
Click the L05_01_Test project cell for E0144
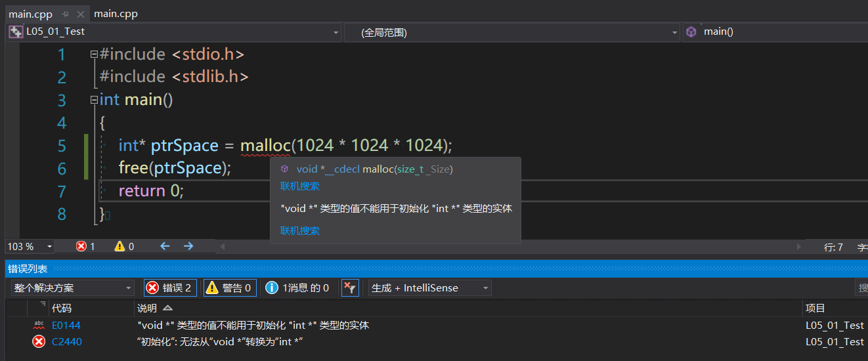(835, 325)
